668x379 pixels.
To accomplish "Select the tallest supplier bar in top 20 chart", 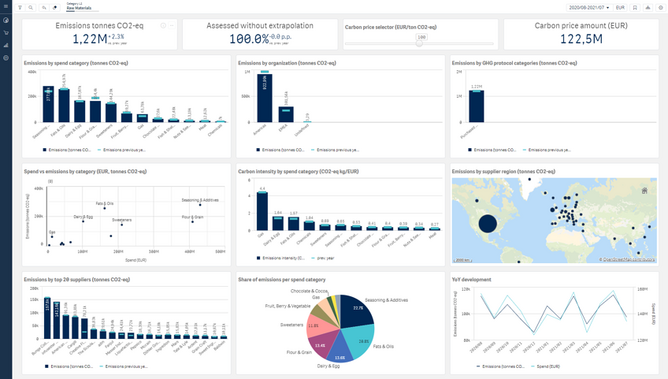I will pos(47,318).
